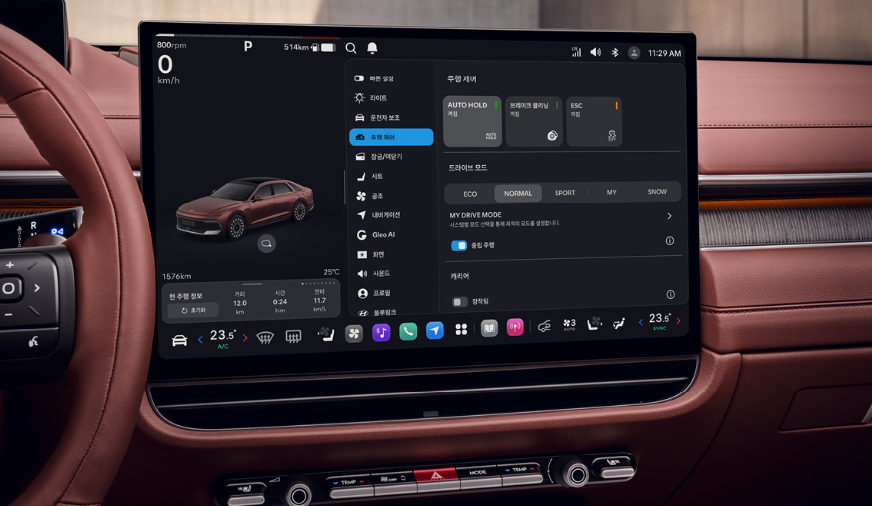The width and height of the screenshot is (872, 506).
Task: Tap the 11:29 AM clock
Action: (665, 53)
